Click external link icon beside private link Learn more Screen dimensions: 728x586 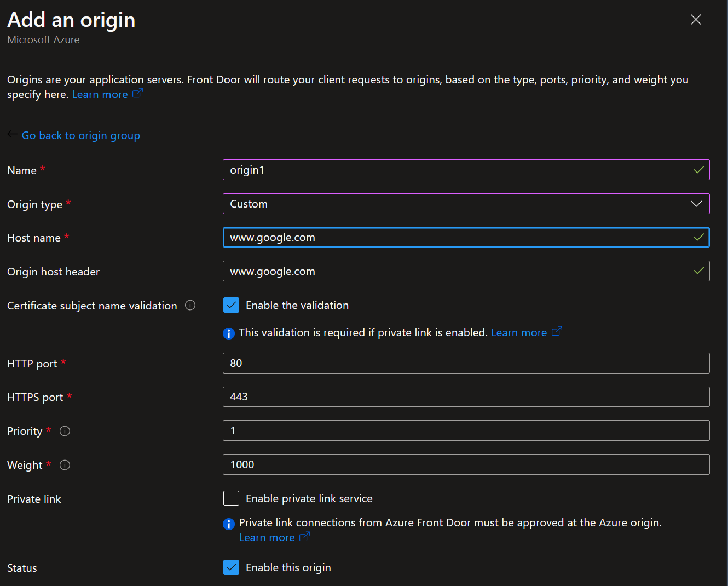(x=304, y=537)
